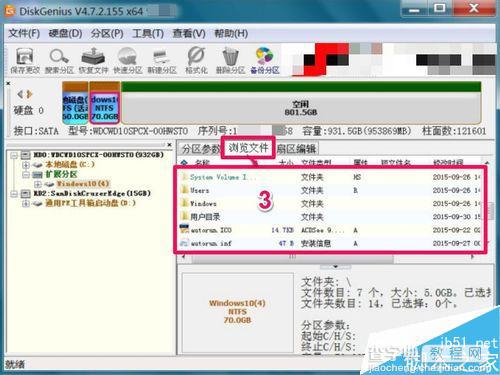Screen dimensions: 500x375
Task: Close the left tree panel with x
Action: [169, 145]
